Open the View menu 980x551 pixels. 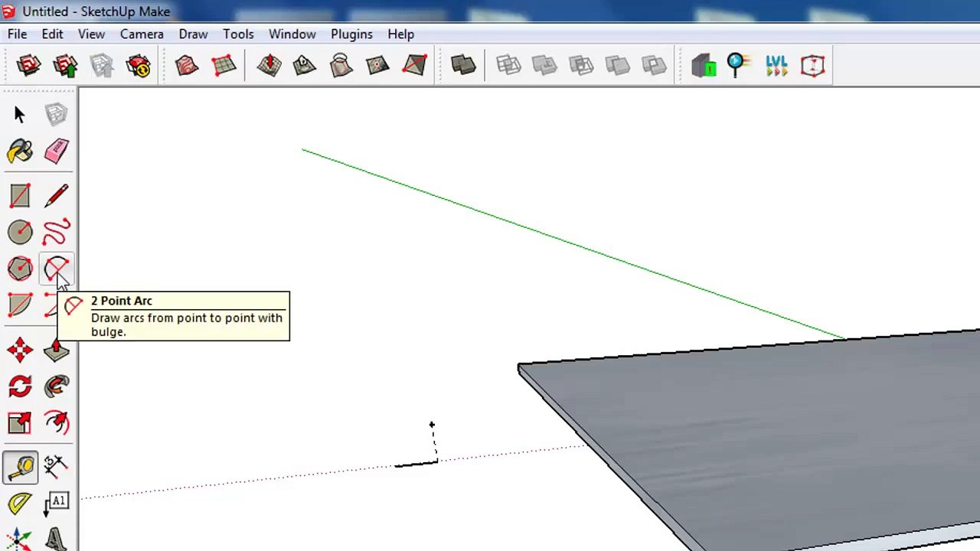(x=91, y=34)
